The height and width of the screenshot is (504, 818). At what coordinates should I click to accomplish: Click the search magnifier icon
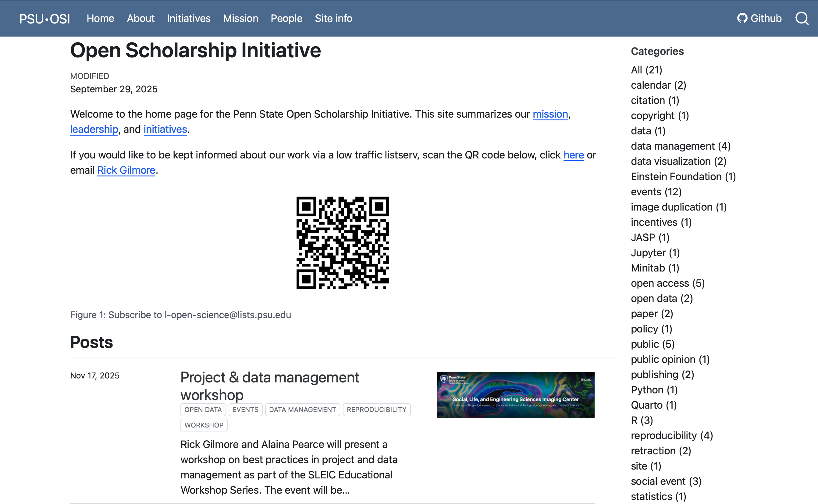coord(802,18)
